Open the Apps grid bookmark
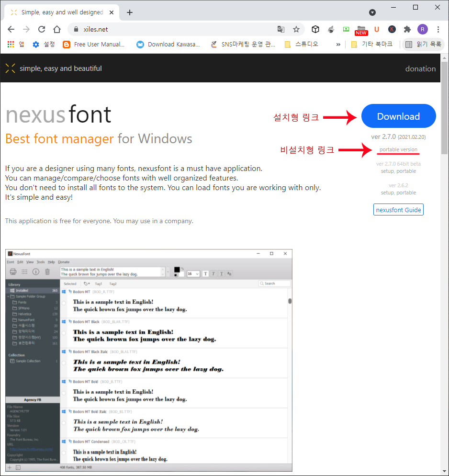The height and width of the screenshot is (476, 449). coord(16,45)
